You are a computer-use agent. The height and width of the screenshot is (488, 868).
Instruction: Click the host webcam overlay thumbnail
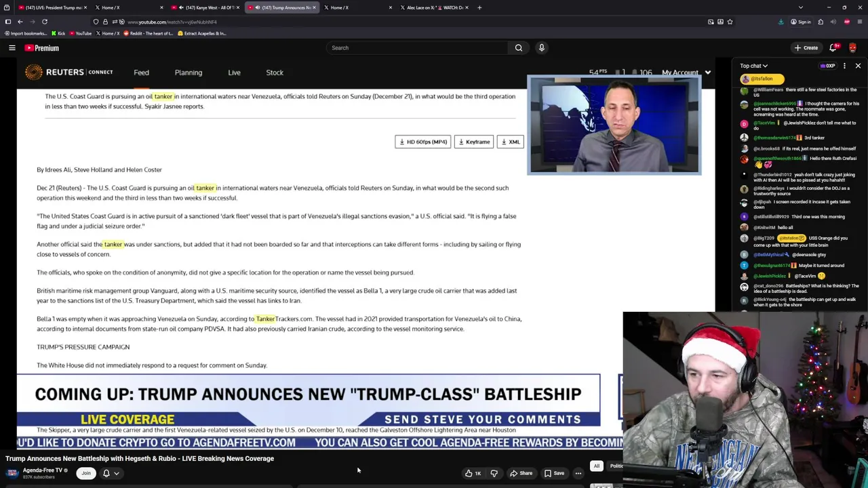[x=614, y=125]
